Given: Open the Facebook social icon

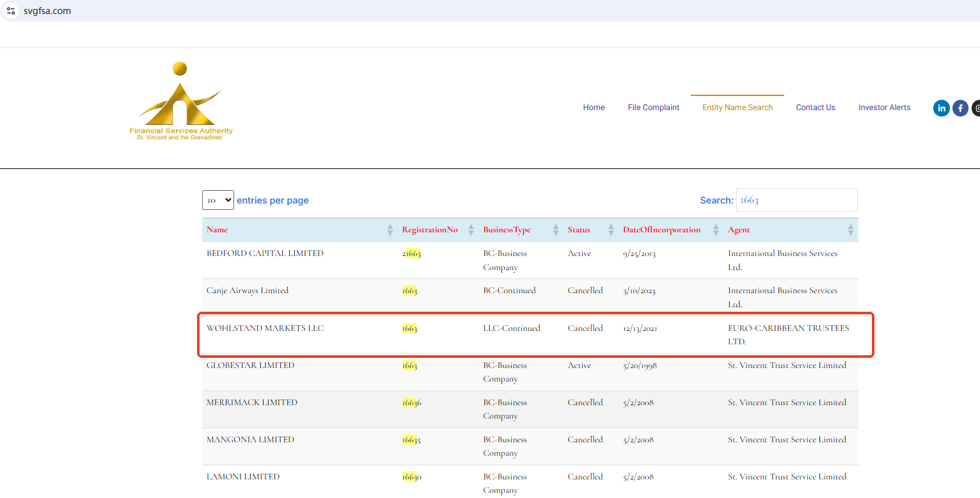Looking at the screenshot, I should [x=960, y=108].
